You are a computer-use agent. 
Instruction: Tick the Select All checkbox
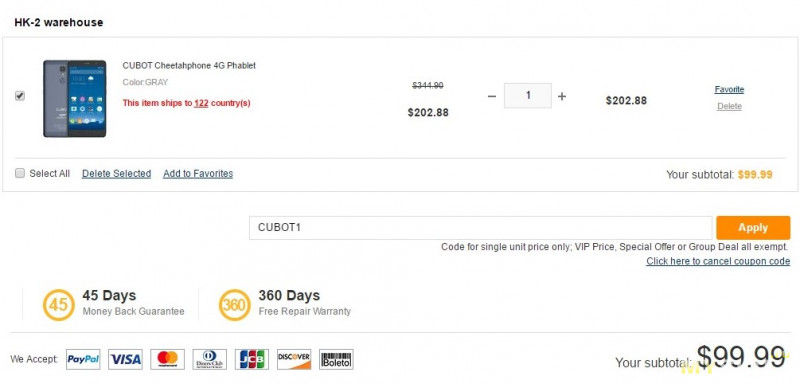[20, 173]
